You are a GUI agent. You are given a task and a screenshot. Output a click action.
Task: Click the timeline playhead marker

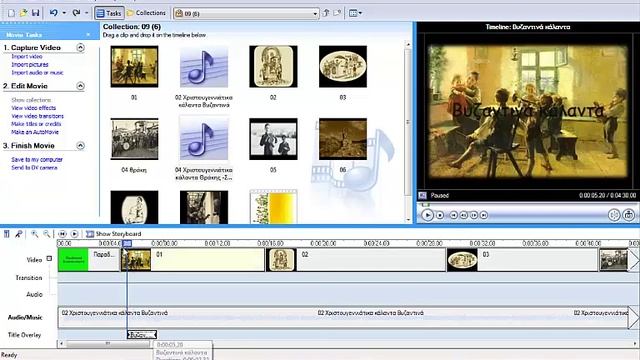point(127,244)
